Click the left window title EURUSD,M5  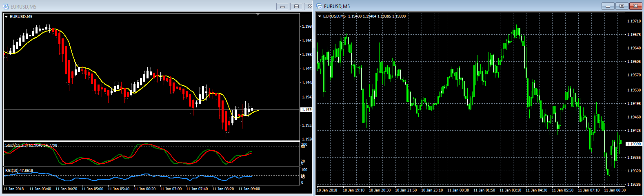pos(23,7)
